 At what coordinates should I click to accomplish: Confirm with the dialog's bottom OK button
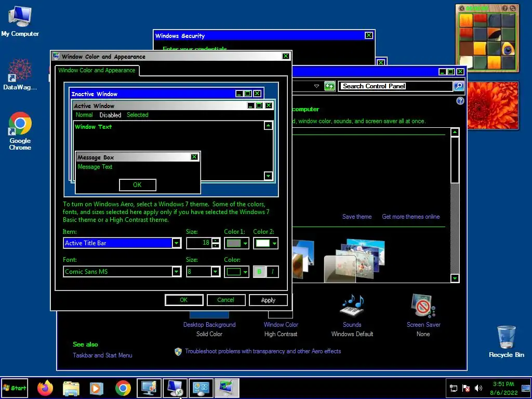point(184,300)
